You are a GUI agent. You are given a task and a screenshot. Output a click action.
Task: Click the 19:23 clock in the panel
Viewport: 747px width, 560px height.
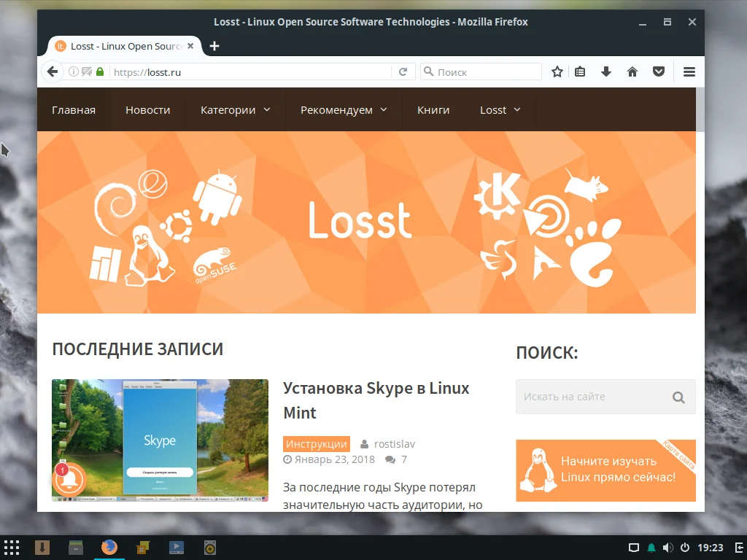711,548
